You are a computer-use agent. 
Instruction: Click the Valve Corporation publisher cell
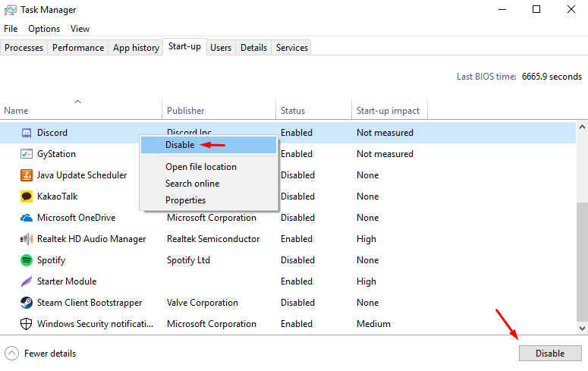point(202,303)
